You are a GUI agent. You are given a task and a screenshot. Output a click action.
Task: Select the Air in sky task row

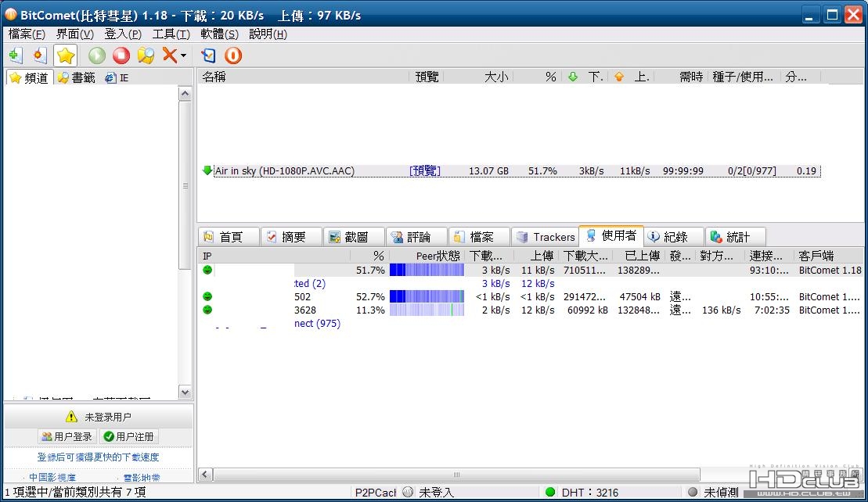click(x=510, y=170)
